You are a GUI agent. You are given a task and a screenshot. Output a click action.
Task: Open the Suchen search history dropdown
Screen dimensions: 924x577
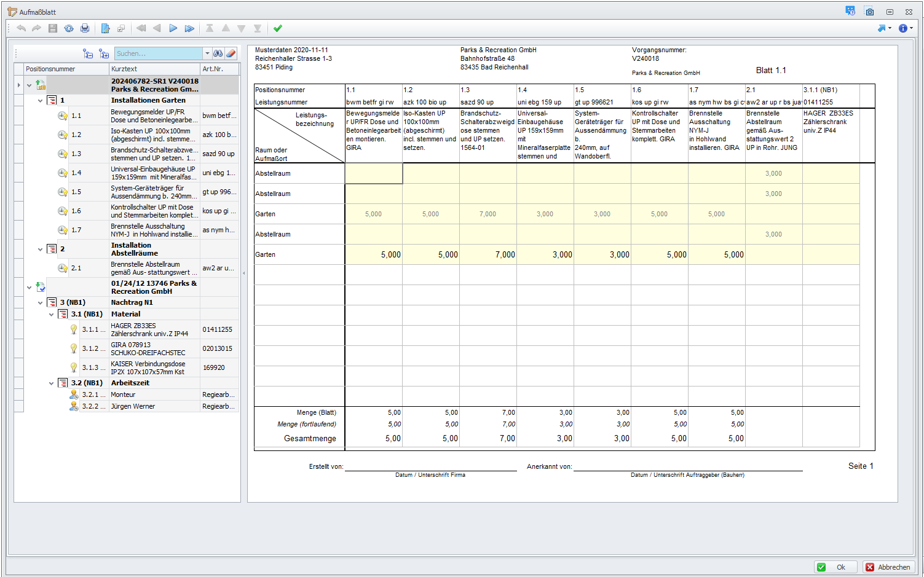coord(207,53)
